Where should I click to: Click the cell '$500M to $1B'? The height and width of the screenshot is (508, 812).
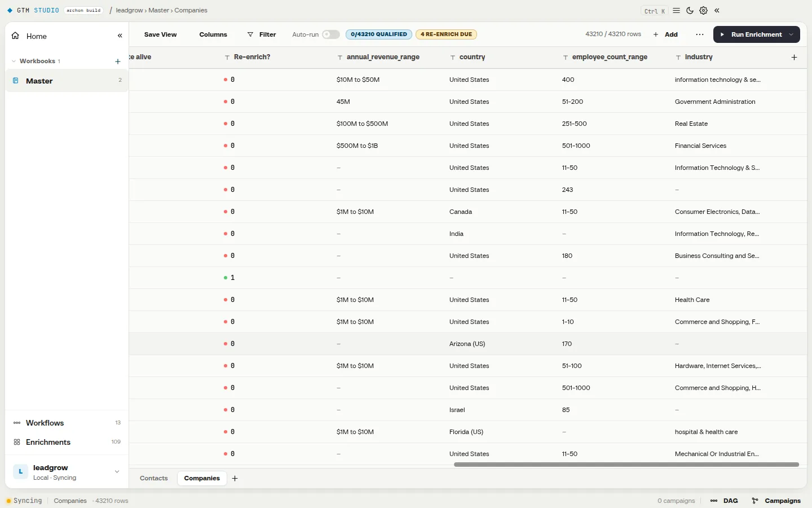(x=357, y=146)
